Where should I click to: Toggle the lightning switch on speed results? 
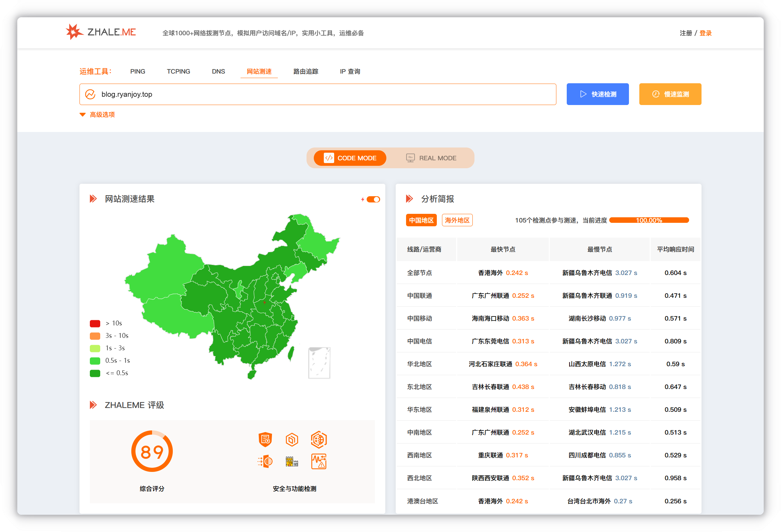[x=373, y=199]
